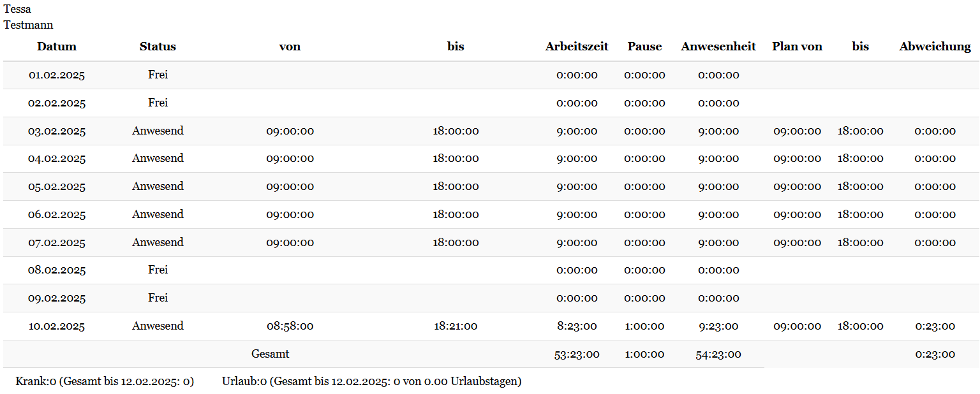Select the Anwesenheit column header
Image resolution: width=980 pixels, height=394 pixels.
(x=718, y=47)
